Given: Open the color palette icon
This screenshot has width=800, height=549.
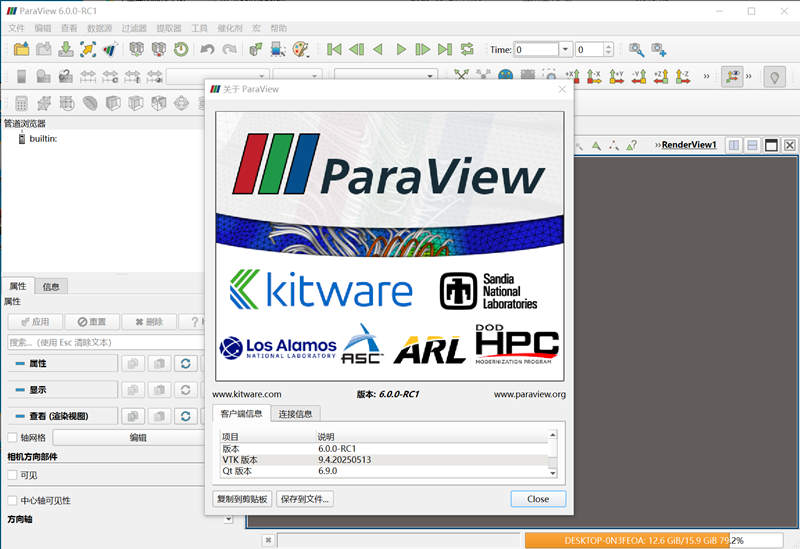Looking at the screenshot, I should (x=301, y=49).
